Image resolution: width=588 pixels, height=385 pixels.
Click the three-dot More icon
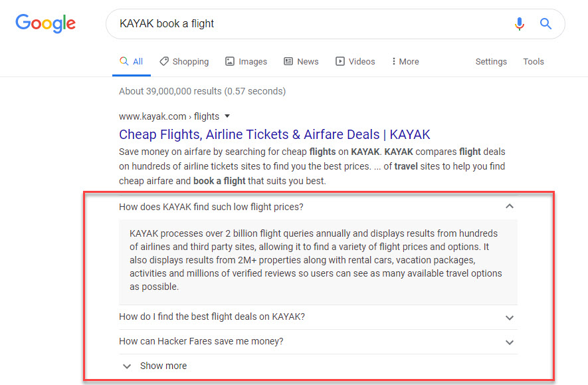pyautogui.click(x=394, y=61)
